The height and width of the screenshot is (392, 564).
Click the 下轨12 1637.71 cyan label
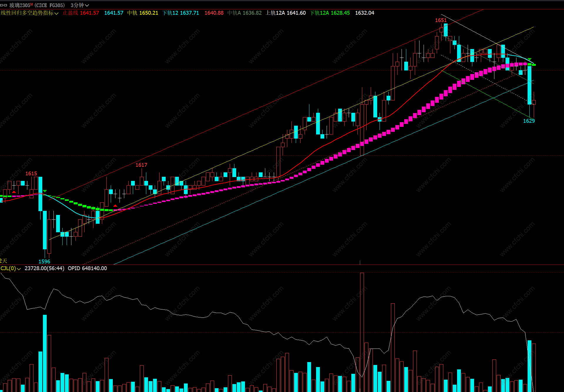[180, 13]
